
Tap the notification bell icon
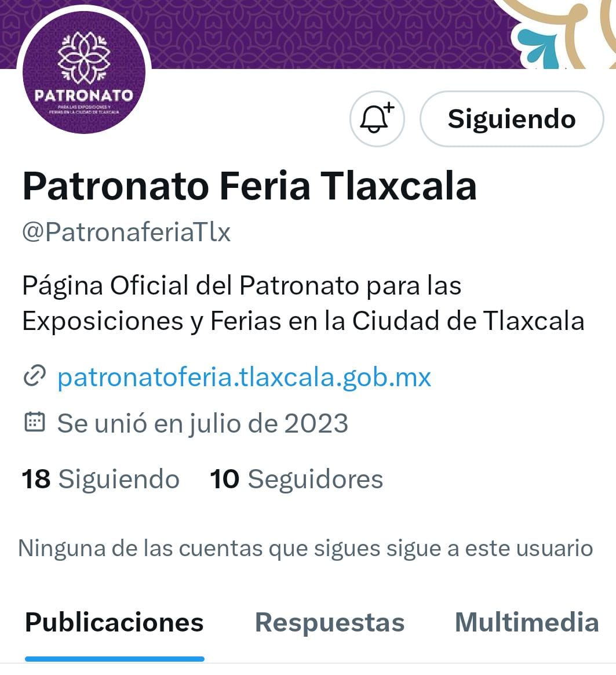377,119
